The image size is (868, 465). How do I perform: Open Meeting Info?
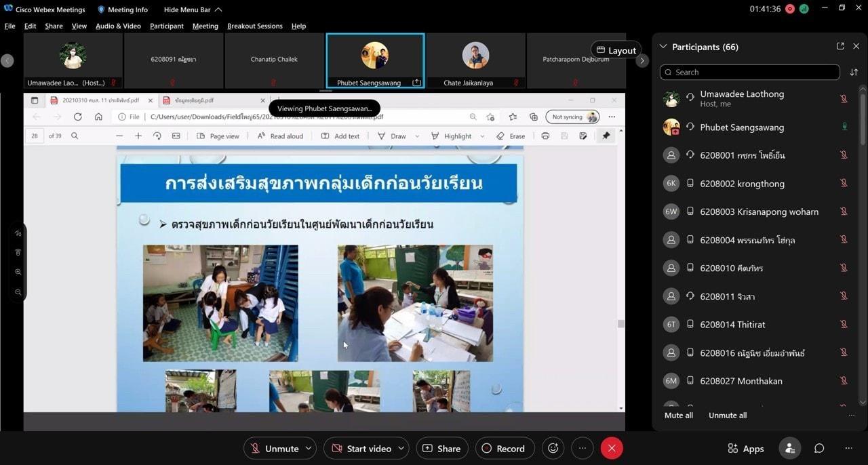pos(123,9)
